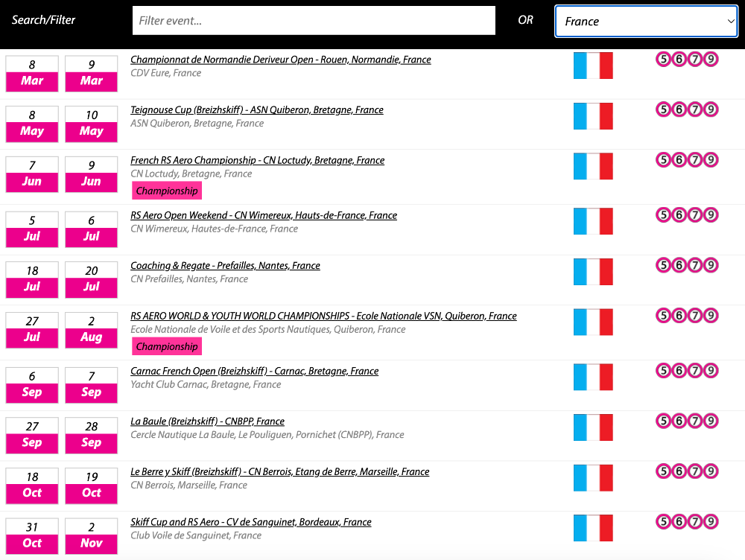The height and width of the screenshot is (560, 745).
Task: Focus the Filter event search field
Action: (314, 20)
